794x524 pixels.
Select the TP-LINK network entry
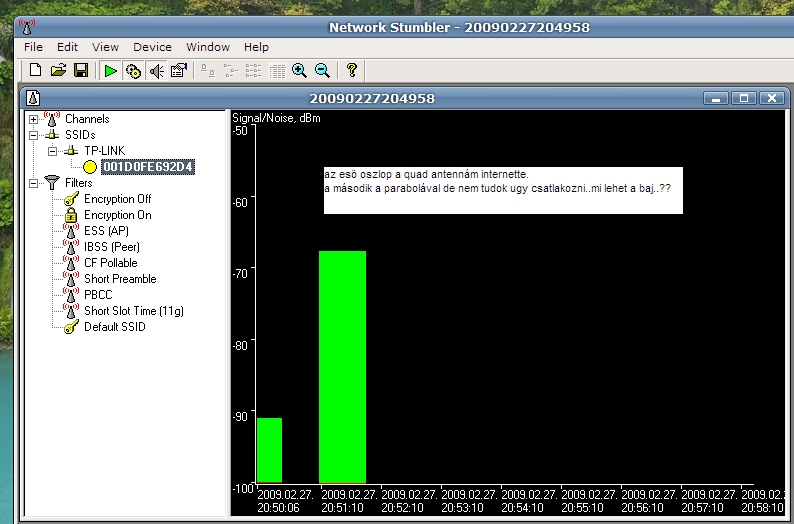pyautogui.click(x=104, y=151)
